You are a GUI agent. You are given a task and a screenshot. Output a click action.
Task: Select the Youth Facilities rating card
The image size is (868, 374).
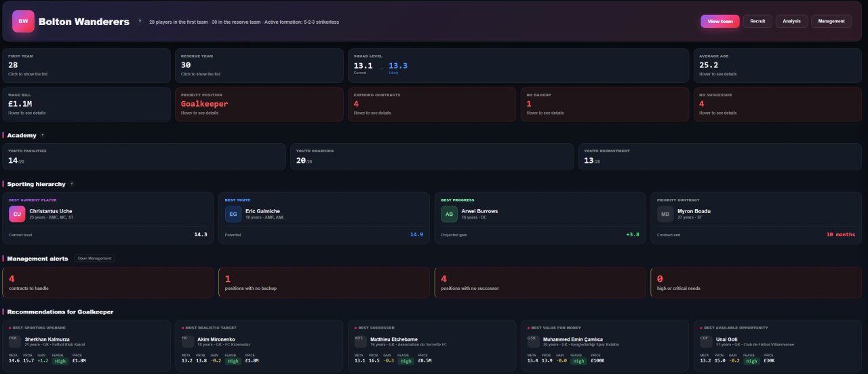click(144, 156)
